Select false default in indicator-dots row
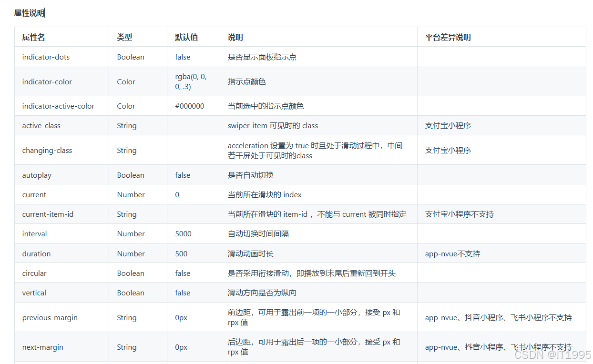This screenshot has width=593, height=364. (183, 57)
